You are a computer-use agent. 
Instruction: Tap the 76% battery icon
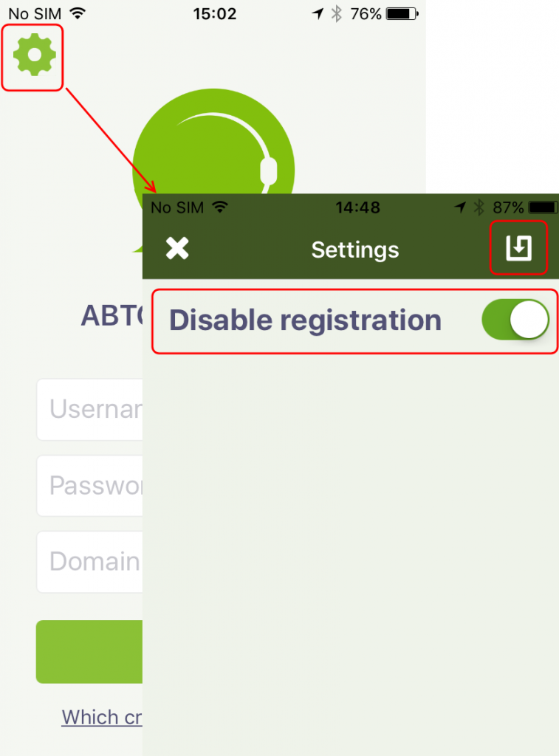point(402,13)
